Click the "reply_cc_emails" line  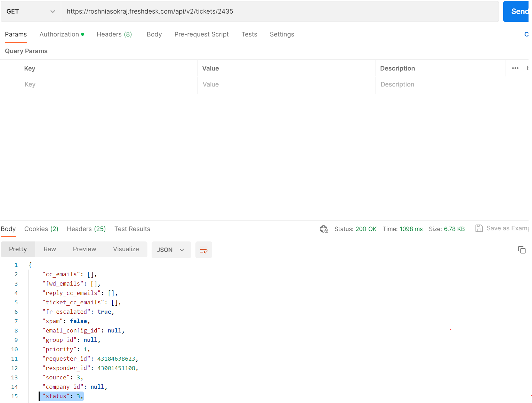(x=80, y=293)
